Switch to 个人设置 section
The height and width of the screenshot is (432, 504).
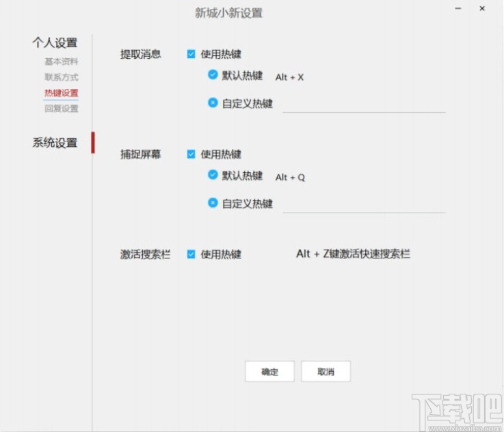click(x=55, y=42)
